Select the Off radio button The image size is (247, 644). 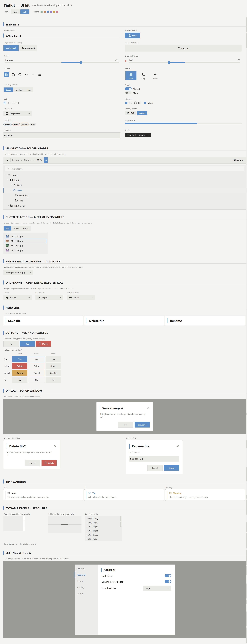(14, 103)
